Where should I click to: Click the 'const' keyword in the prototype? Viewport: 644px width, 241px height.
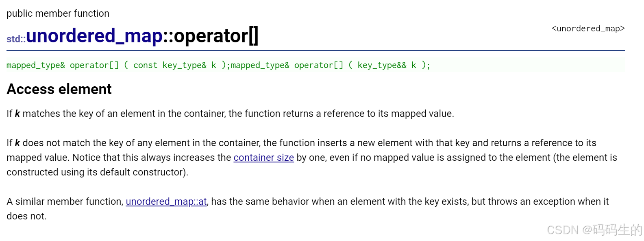point(145,65)
